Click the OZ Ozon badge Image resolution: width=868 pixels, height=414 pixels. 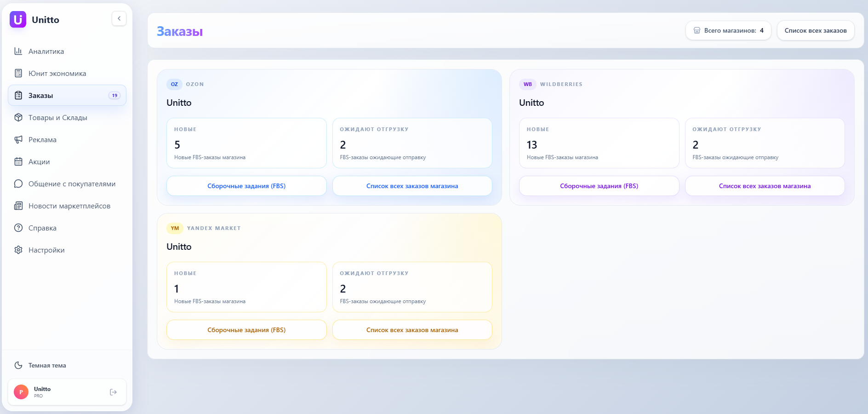pyautogui.click(x=174, y=84)
